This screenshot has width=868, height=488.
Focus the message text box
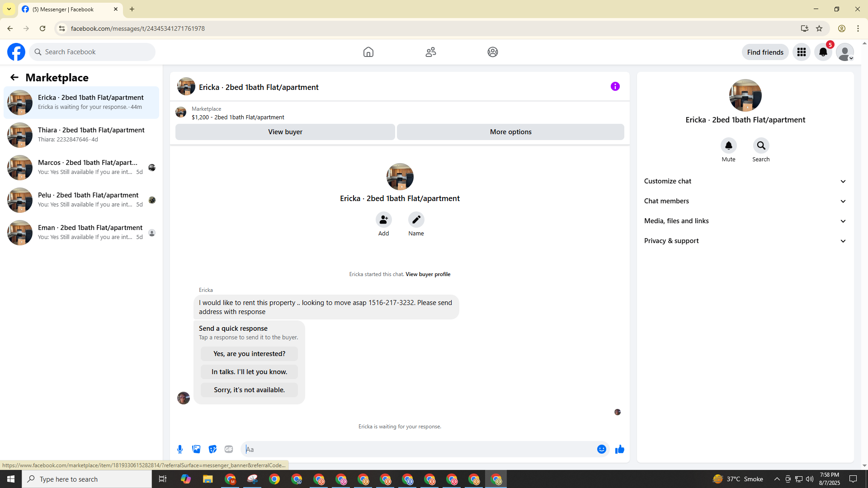[x=418, y=449]
